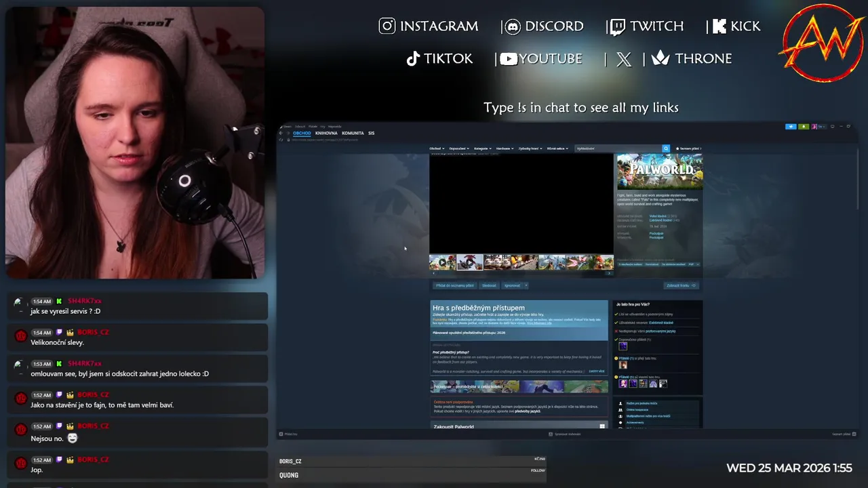Click the blue announcements button top-right of Steam

tap(791, 126)
